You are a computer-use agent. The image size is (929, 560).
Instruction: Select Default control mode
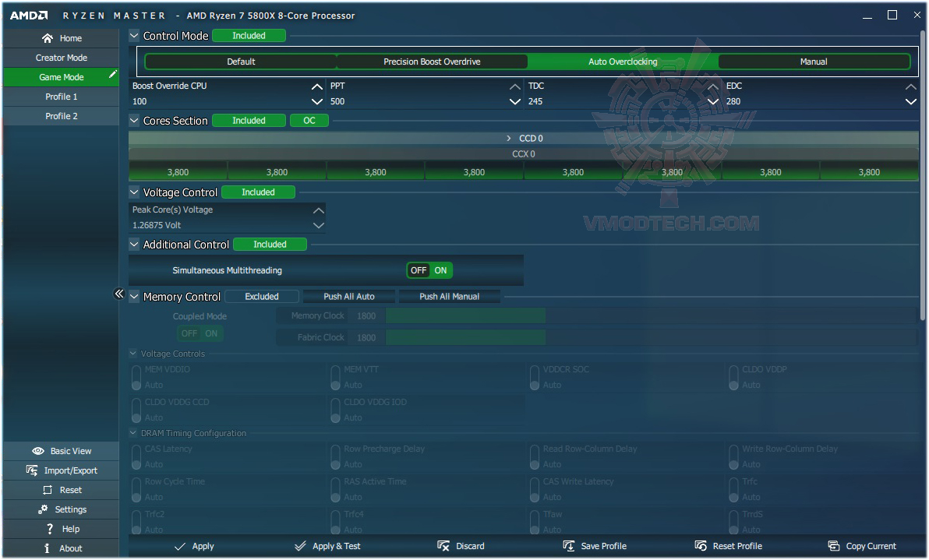(x=241, y=62)
